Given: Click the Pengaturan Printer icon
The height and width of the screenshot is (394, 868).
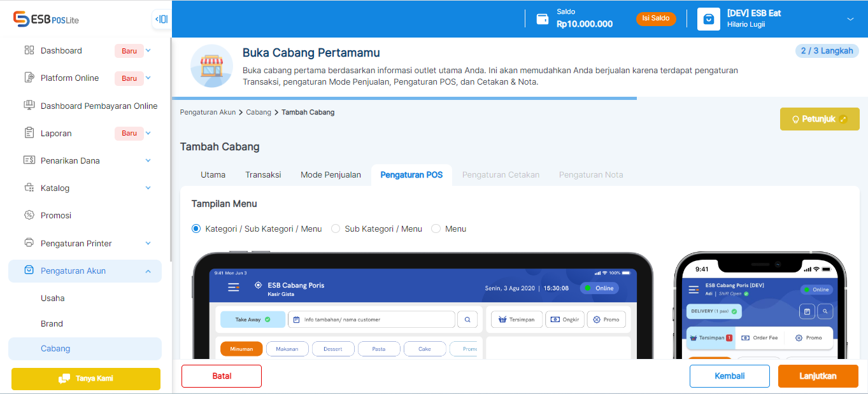Looking at the screenshot, I should pyautogui.click(x=29, y=243).
